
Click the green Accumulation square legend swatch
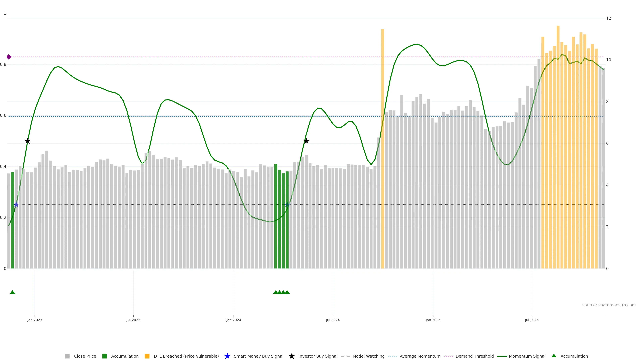(104, 356)
